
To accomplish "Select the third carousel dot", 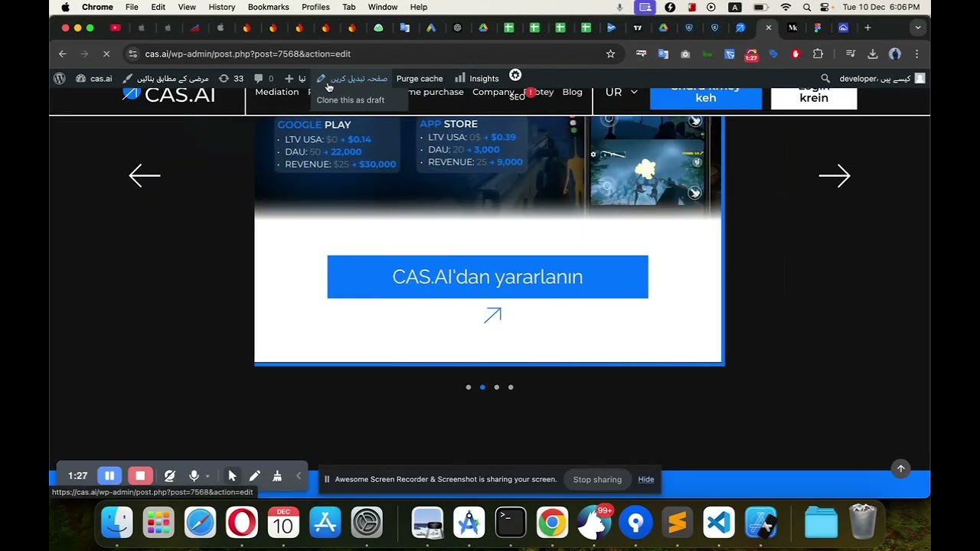I will click(496, 387).
